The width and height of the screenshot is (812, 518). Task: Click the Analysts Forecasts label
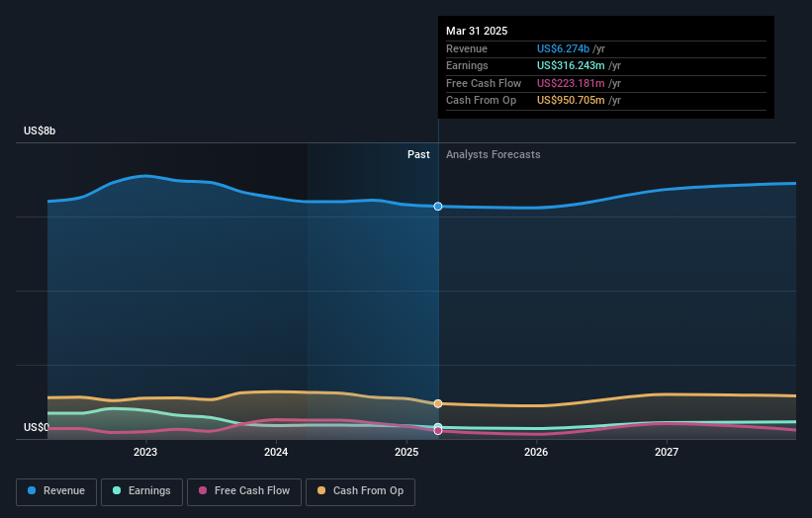click(493, 155)
